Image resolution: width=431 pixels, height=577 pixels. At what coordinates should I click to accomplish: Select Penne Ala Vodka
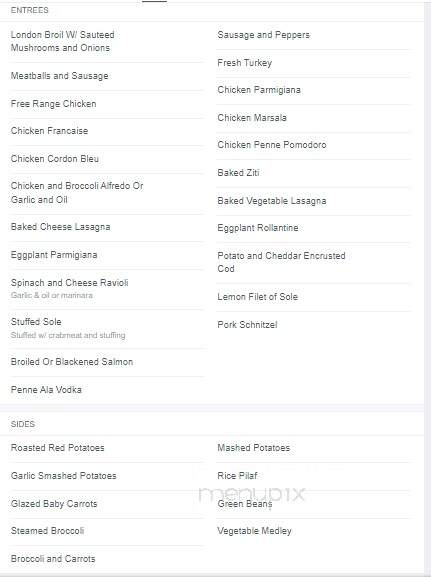click(46, 390)
